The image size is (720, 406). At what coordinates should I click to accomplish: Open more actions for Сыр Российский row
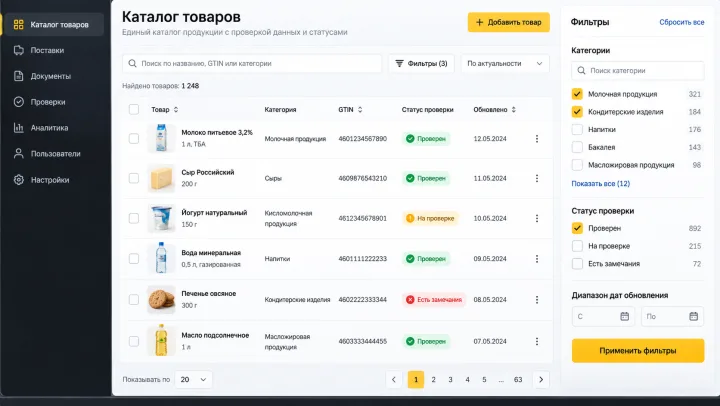pyautogui.click(x=537, y=178)
